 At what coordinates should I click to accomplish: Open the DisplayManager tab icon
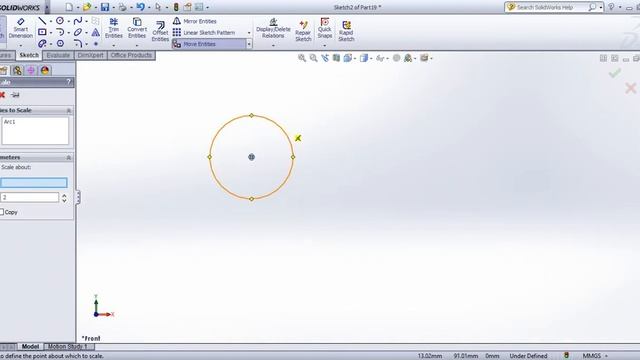click(45, 70)
